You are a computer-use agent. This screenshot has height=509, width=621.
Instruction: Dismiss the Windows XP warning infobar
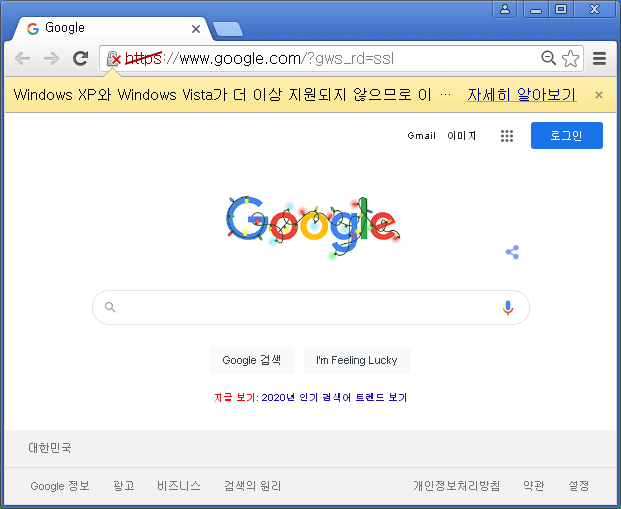pyautogui.click(x=599, y=95)
